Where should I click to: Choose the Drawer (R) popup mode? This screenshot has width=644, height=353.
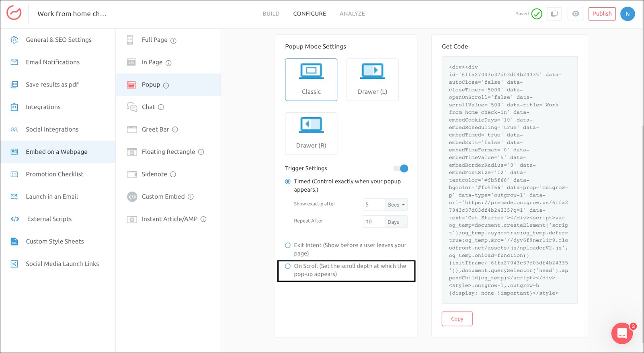(x=311, y=133)
